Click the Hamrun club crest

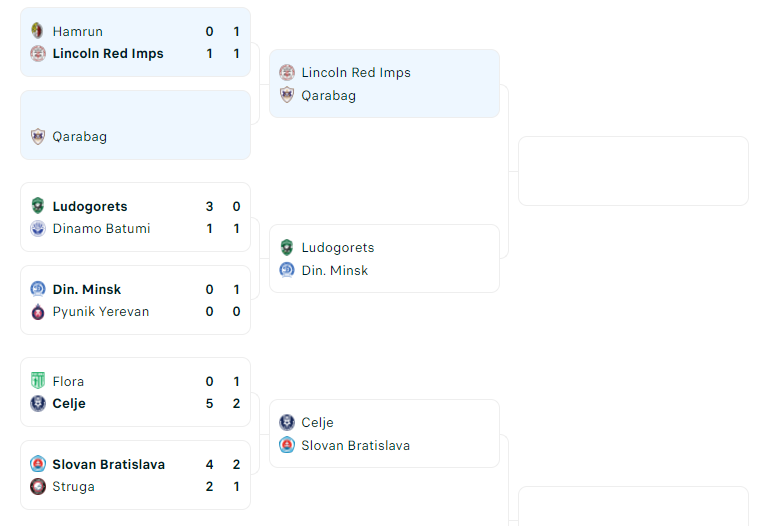point(38,31)
